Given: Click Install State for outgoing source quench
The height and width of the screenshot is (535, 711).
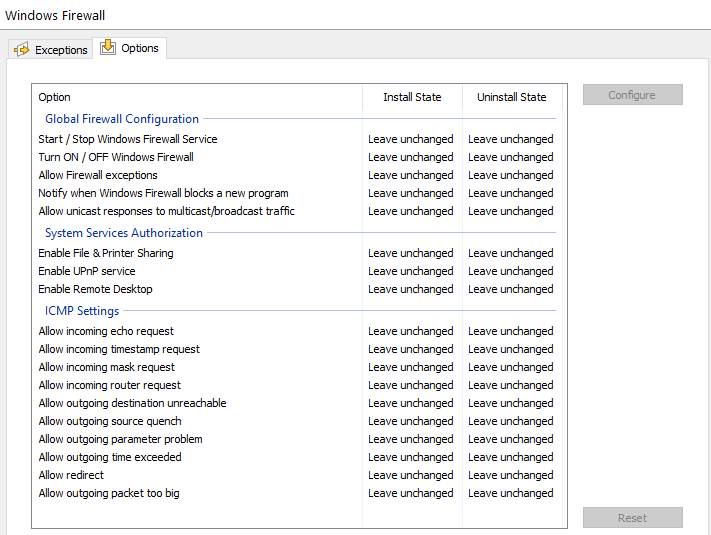Looking at the screenshot, I should tap(411, 421).
